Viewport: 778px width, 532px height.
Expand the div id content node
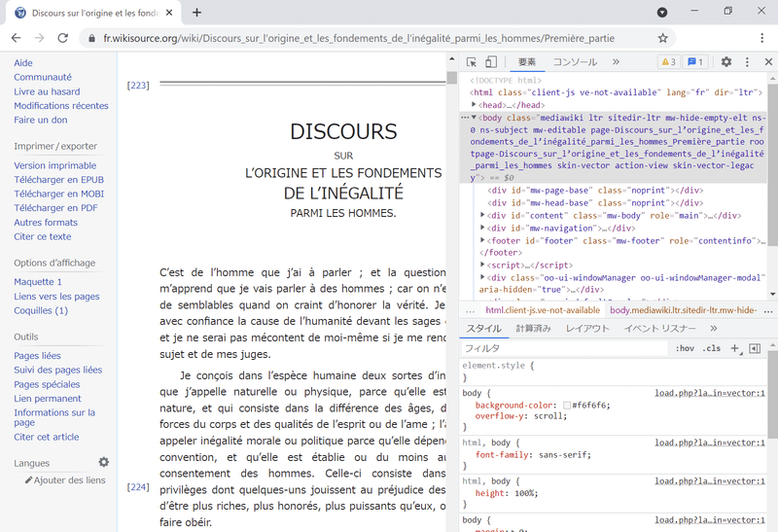(x=482, y=215)
